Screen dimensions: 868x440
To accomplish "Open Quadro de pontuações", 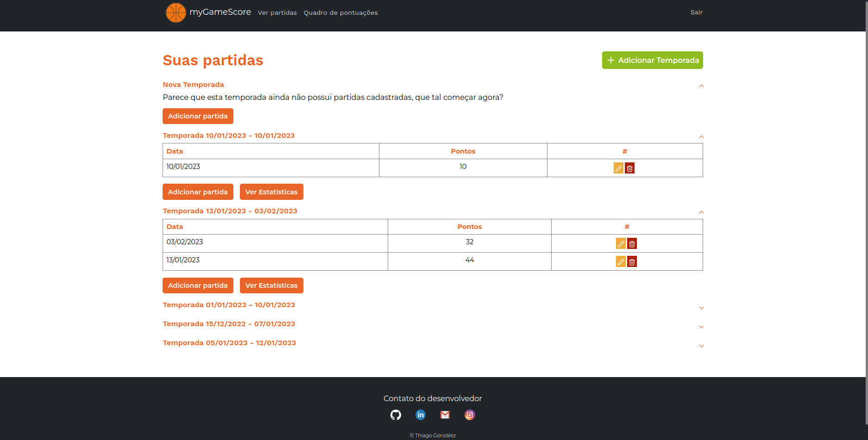I will pos(340,12).
